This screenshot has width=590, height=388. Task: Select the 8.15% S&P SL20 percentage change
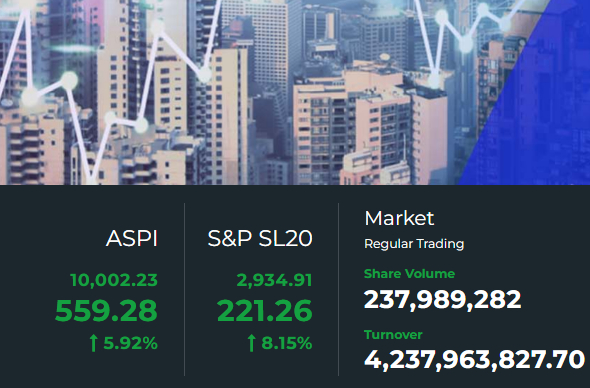287,343
